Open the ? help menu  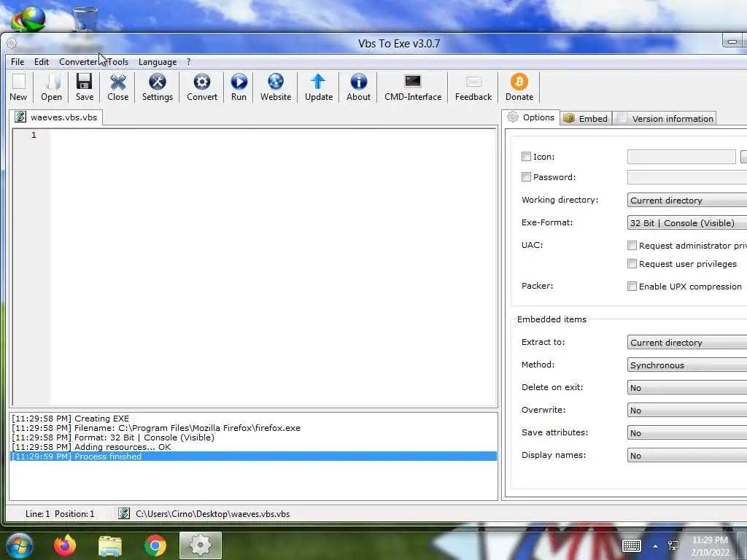tap(189, 62)
